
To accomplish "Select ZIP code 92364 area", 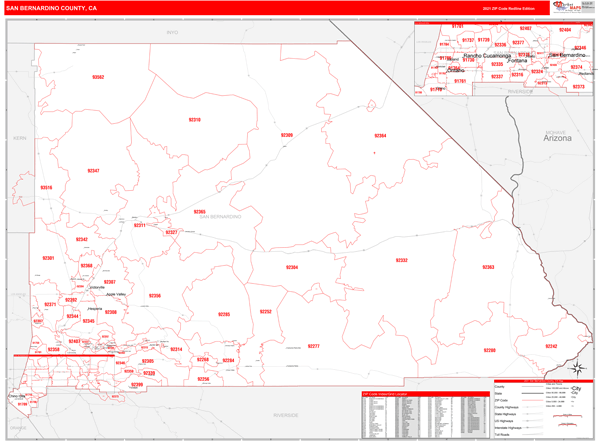I will 380,135.
